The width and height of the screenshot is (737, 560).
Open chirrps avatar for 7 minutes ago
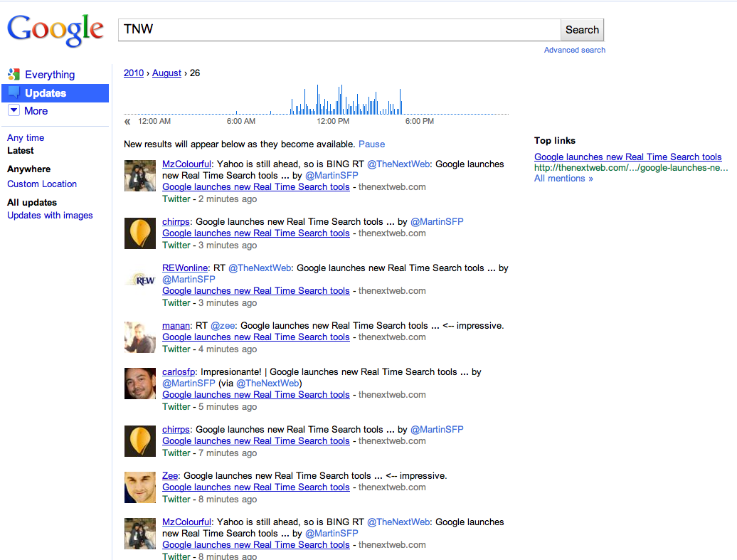(x=140, y=441)
